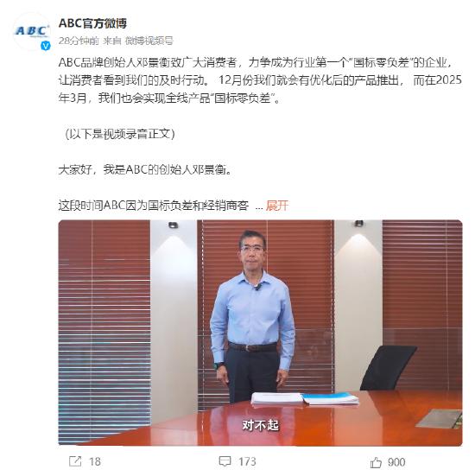Click the comment count 173

click(247, 461)
